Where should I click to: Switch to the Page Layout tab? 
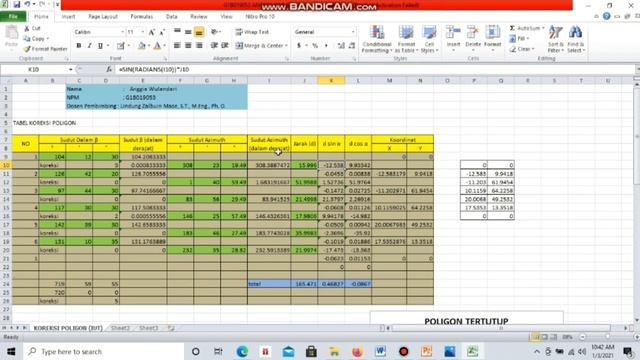point(103,17)
